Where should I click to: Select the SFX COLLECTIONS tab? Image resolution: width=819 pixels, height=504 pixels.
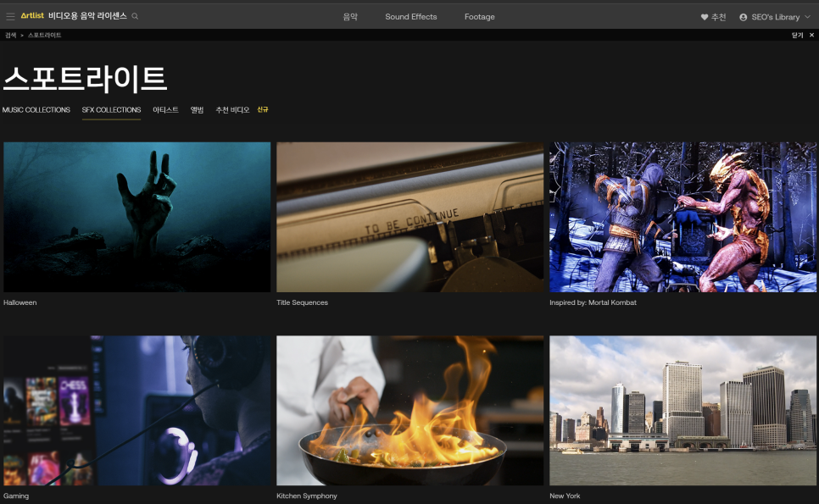tap(111, 109)
